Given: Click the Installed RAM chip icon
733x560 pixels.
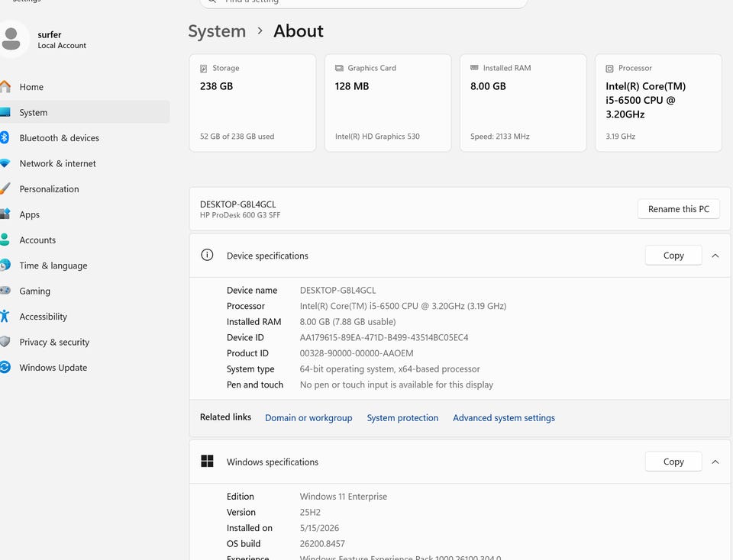Looking at the screenshot, I should (x=474, y=68).
